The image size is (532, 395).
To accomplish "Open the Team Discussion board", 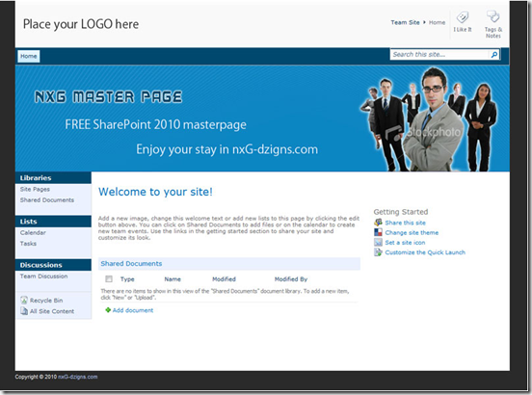I will click(x=43, y=276).
